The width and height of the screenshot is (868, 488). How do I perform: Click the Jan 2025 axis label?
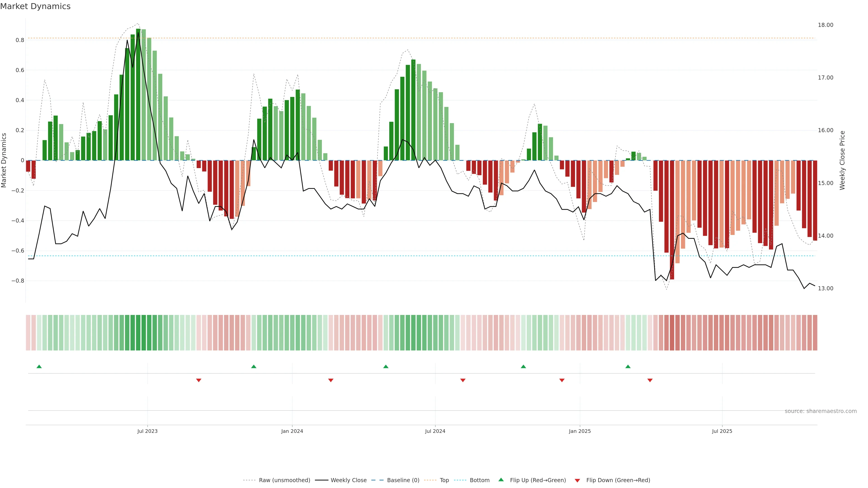pyautogui.click(x=580, y=431)
